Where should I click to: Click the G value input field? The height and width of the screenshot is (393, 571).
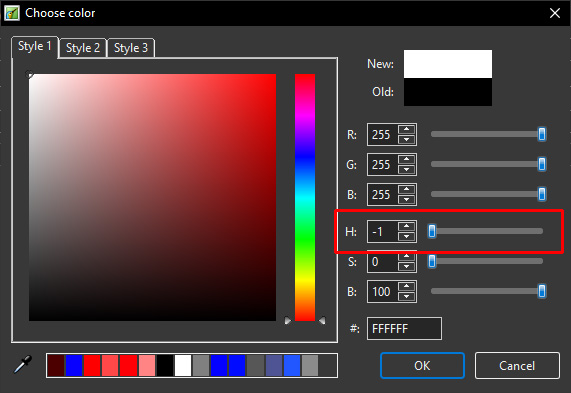coord(383,164)
